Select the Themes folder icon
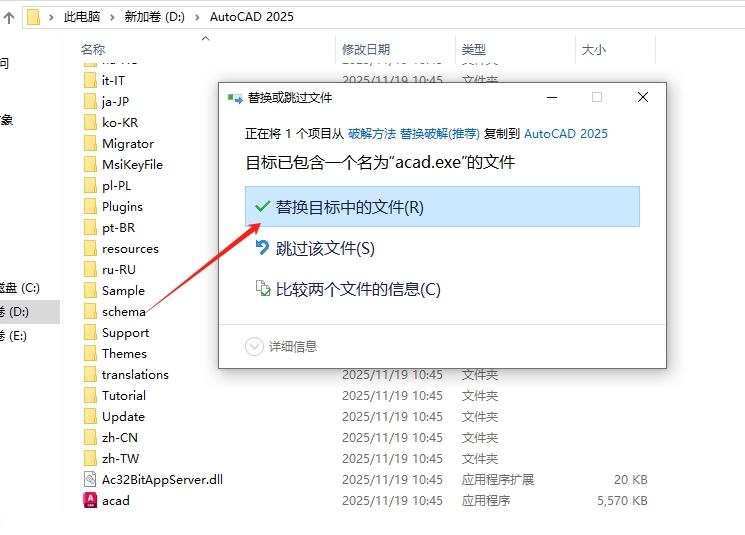This screenshot has width=745, height=535. (90, 353)
